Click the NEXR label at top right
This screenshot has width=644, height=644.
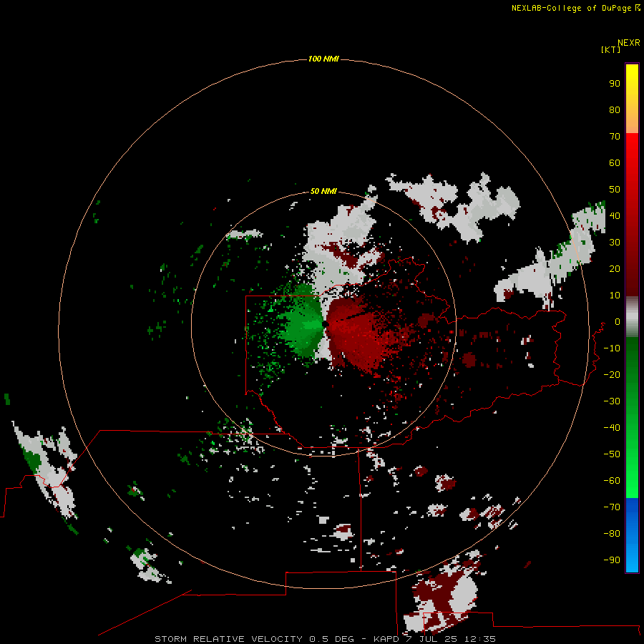point(629,43)
